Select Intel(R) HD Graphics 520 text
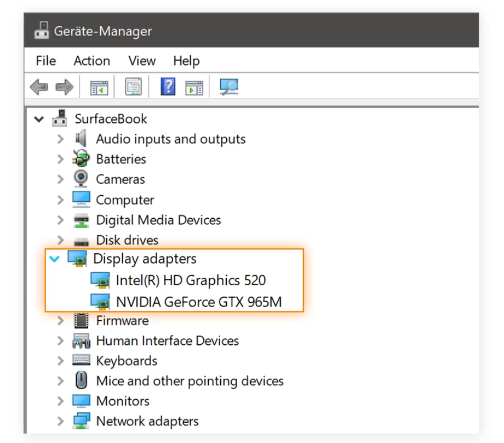The image size is (504, 443). 191,280
